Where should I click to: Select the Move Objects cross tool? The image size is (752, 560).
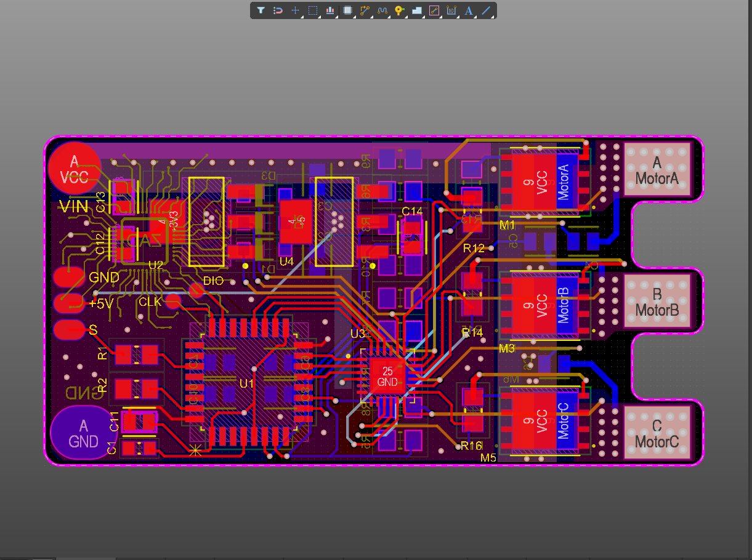[295, 10]
